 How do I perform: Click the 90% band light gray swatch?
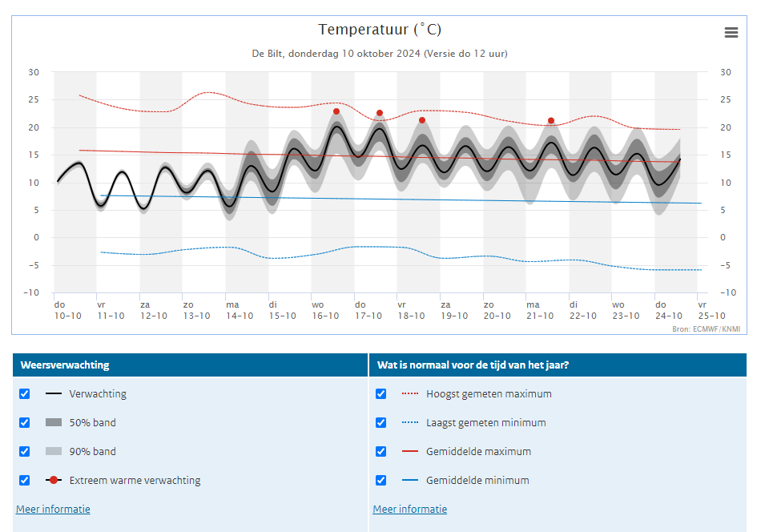54,451
